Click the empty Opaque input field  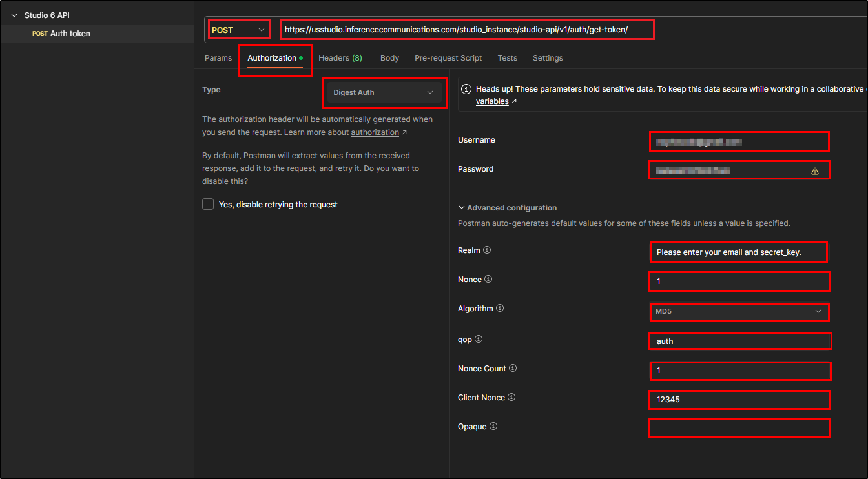(739, 428)
